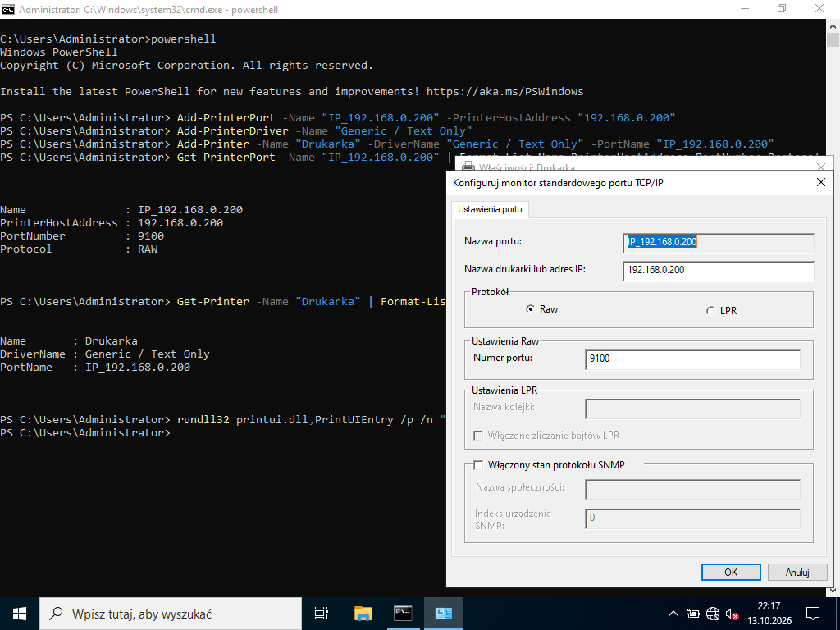
Task: Open File Explorer from the taskbar
Action: pyautogui.click(x=363, y=614)
